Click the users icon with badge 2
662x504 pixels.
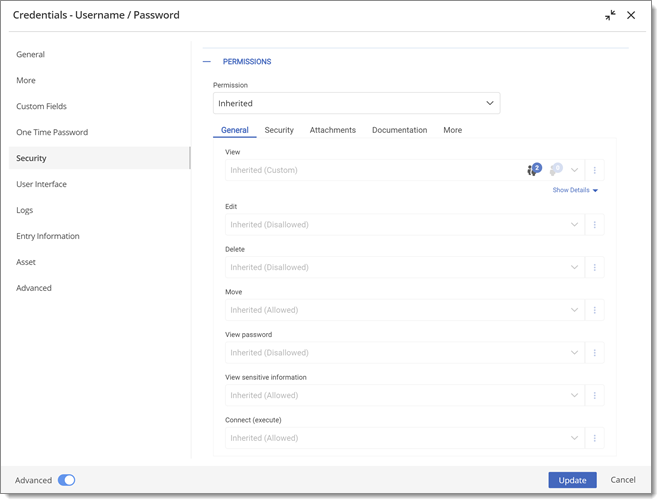tap(534, 170)
